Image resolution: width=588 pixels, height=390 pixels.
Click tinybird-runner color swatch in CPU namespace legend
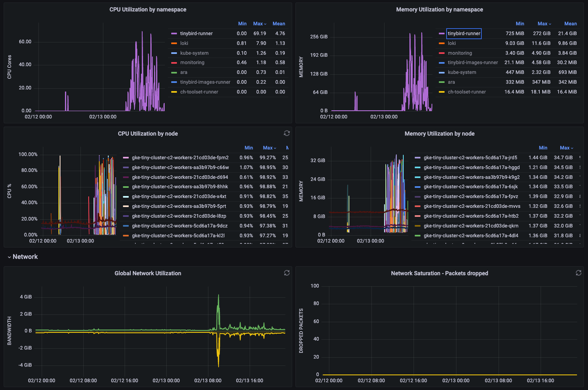pos(174,33)
